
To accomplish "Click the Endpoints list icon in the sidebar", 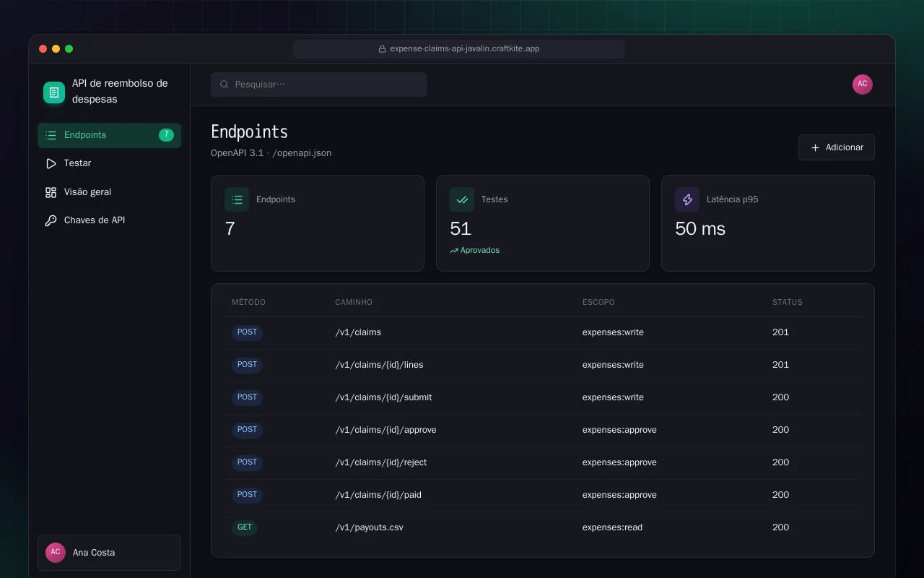I will pyautogui.click(x=51, y=135).
